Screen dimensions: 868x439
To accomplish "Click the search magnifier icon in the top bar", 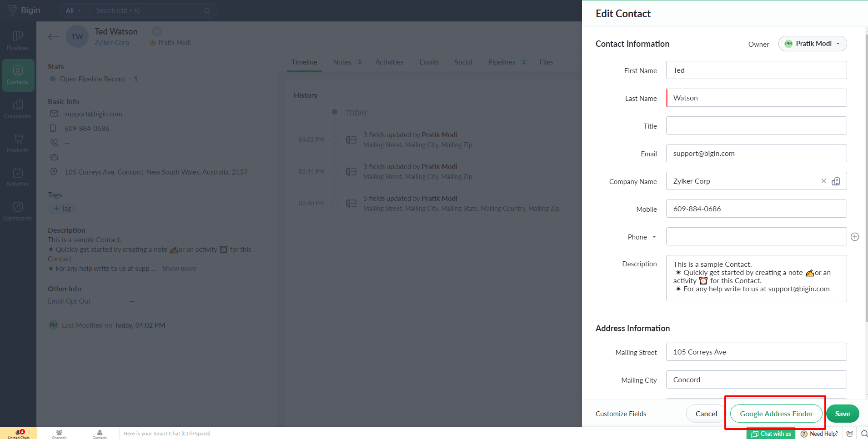I will point(207,10).
